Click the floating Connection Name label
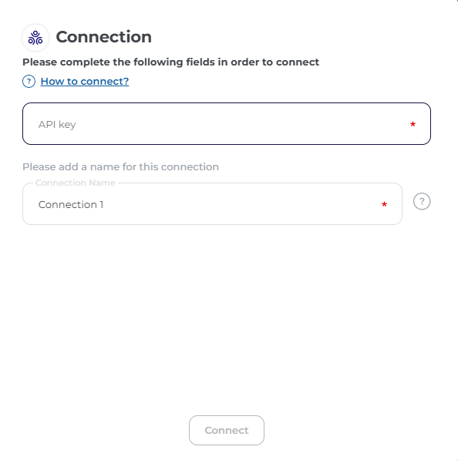Image resolution: width=458 pixels, height=460 pixels. pos(75,183)
